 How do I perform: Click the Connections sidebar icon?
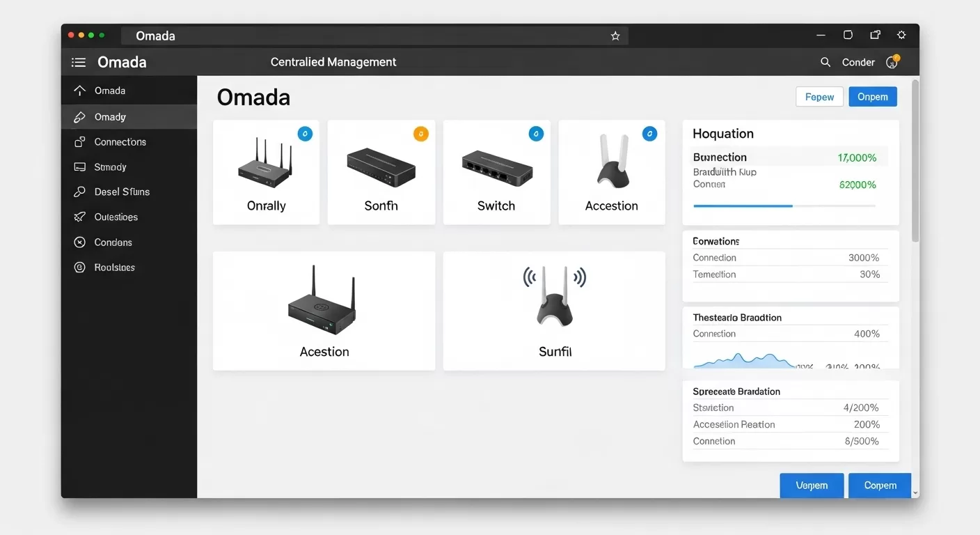[x=80, y=142]
